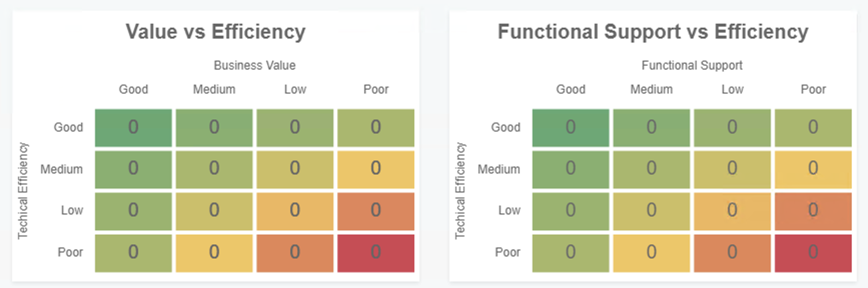This screenshot has height=288, width=868.
Task: Click the Good/Good cell in Value vs Efficiency
Action: (133, 127)
